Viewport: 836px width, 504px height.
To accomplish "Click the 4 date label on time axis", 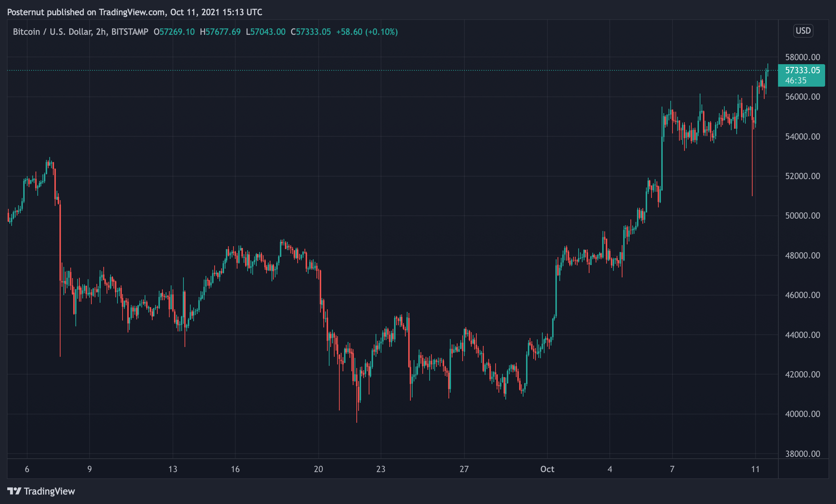I will point(610,469).
